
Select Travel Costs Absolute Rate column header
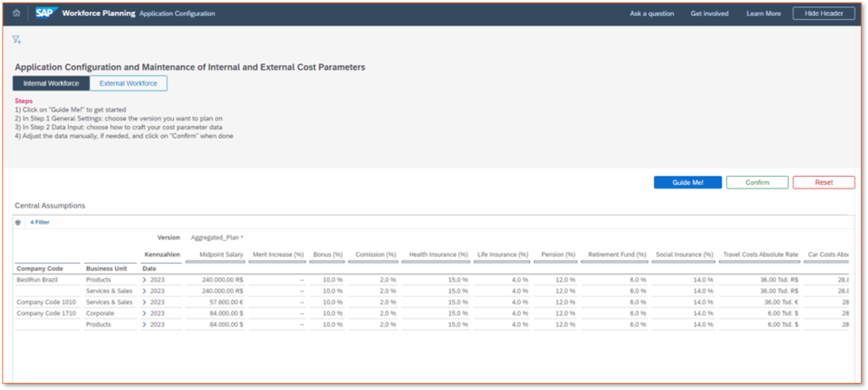(x=760, y=254)
